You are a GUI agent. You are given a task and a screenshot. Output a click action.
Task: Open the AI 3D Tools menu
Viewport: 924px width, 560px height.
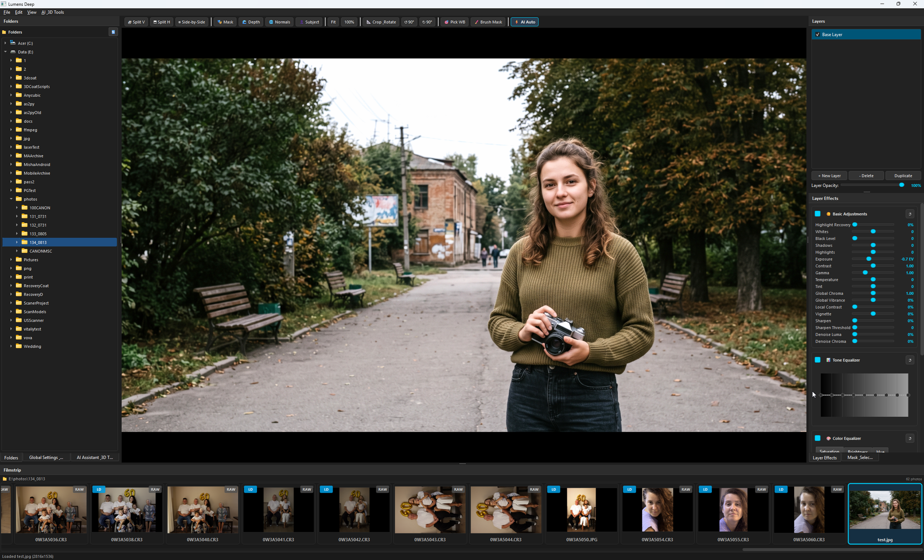(52, 13)
